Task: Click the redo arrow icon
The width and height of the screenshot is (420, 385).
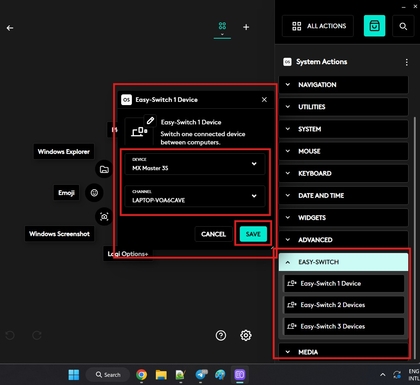Action: click(x=37, y=335)
